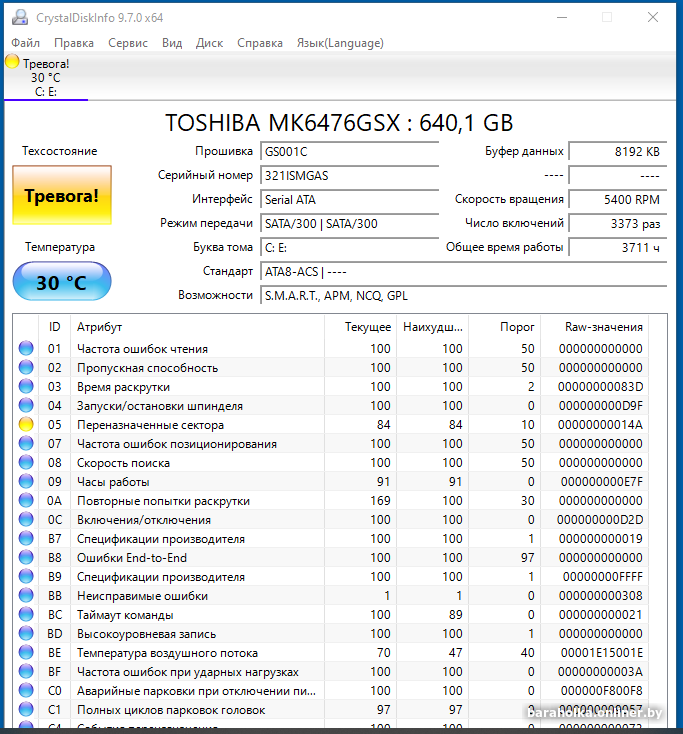Screen dimensions: 683x734
Task: Click status circle for attribute 02 row
Action: tap(26, 367)
